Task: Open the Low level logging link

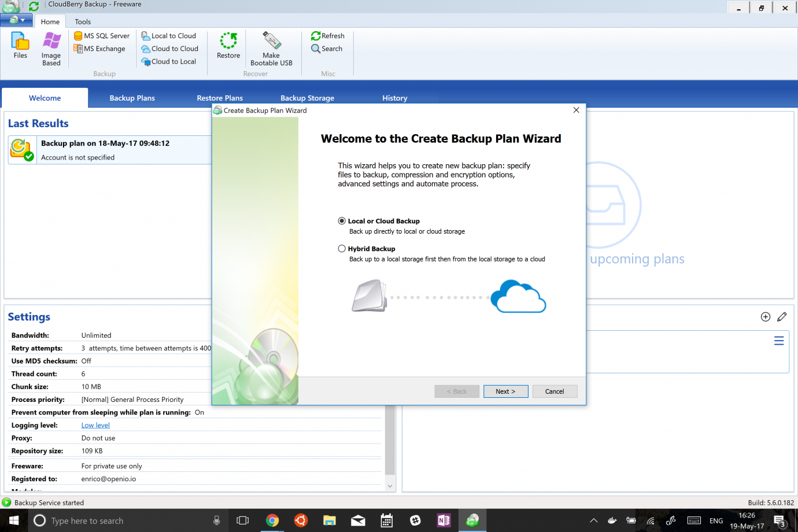Action: pyautogui.click(x=95, y=425)
